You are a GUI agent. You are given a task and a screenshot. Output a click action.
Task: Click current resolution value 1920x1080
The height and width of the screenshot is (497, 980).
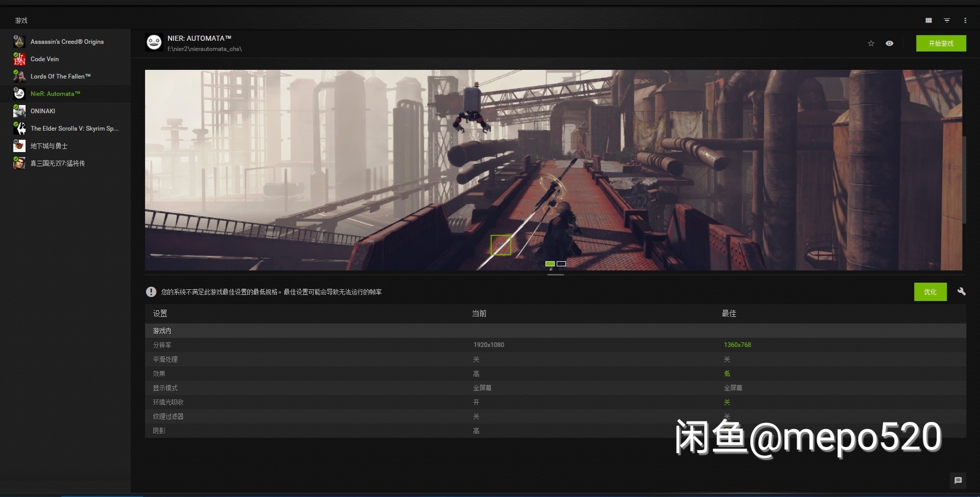[x=489, y=345]
